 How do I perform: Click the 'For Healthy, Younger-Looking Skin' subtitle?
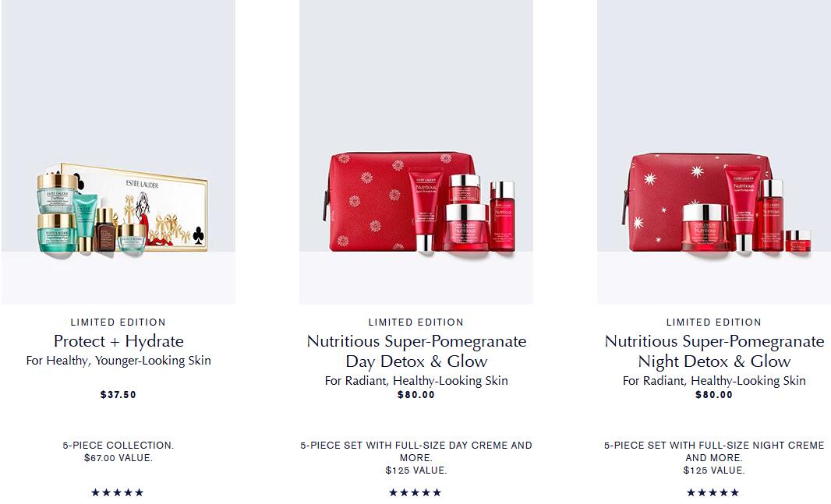(118, 361)
